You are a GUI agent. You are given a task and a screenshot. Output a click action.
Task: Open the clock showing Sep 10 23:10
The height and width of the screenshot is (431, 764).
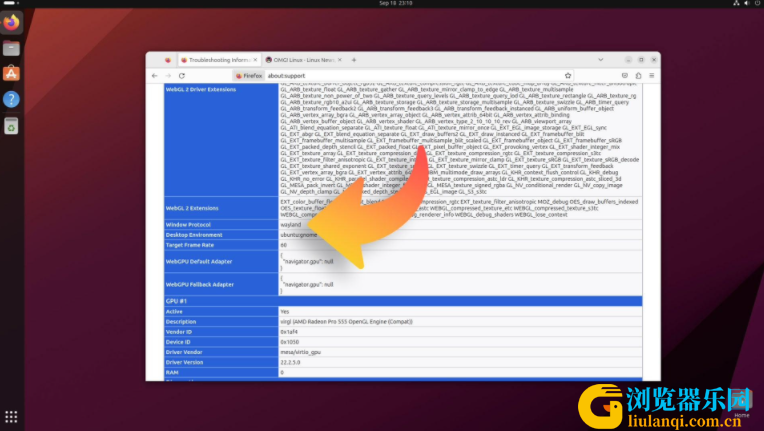click(x=396, y=3)
